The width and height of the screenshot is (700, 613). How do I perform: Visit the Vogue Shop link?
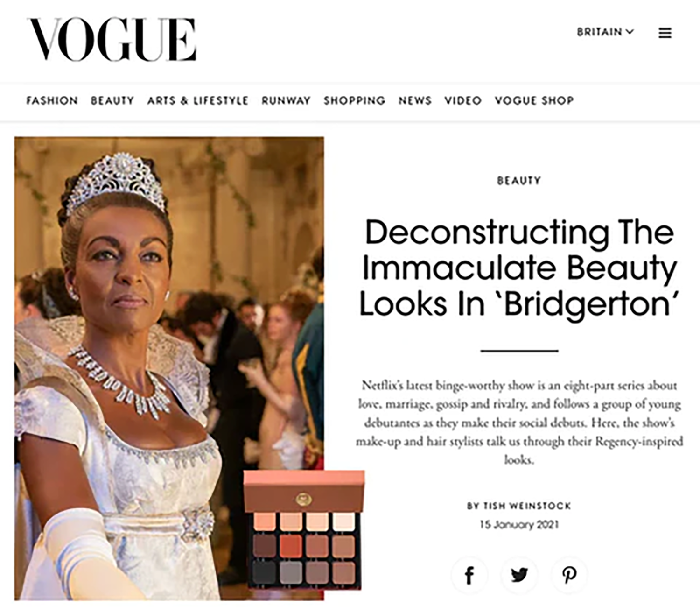click(x=534, y=100)
